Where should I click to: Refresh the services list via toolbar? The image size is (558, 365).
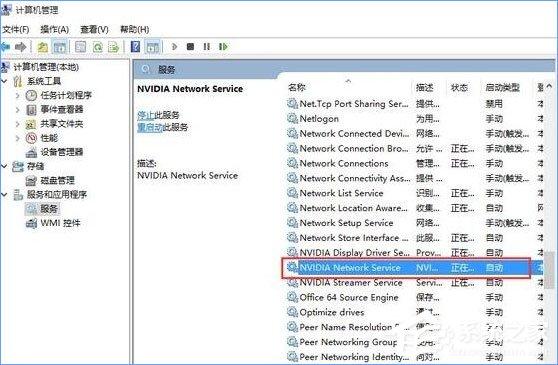click(x=98, y=47)
